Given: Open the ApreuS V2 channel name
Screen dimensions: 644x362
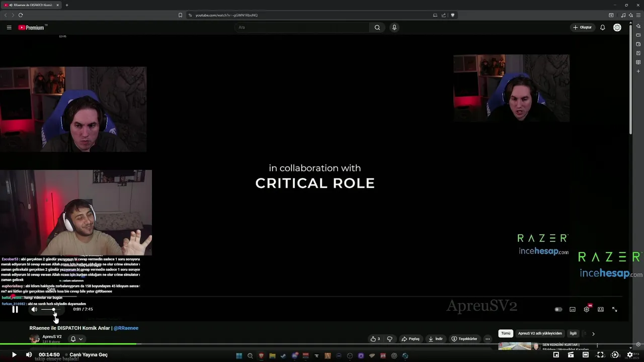Looking at the screenshot, I should (52, 337).
